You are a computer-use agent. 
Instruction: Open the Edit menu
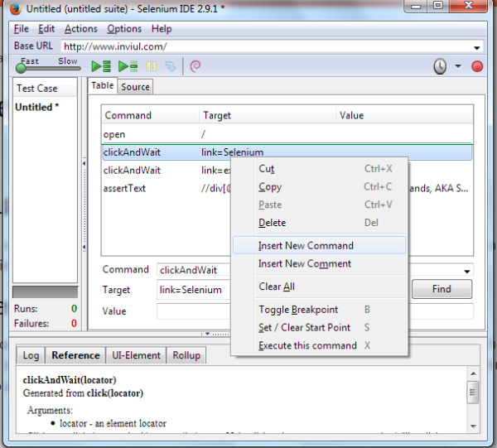click(46, 29)
